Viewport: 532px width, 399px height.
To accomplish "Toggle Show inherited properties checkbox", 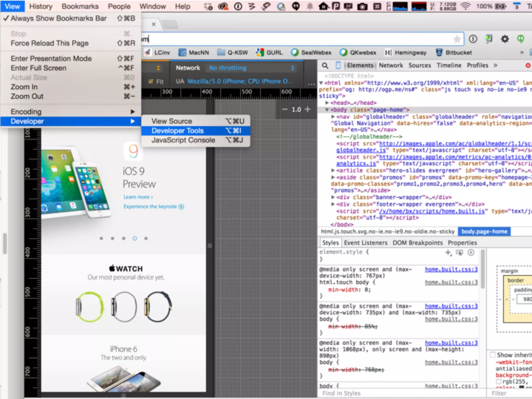I will tap(492, 355).
